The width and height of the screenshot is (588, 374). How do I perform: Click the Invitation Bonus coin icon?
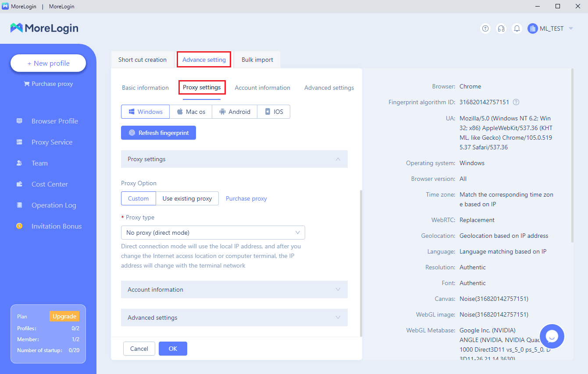click(x=19, y=226)
